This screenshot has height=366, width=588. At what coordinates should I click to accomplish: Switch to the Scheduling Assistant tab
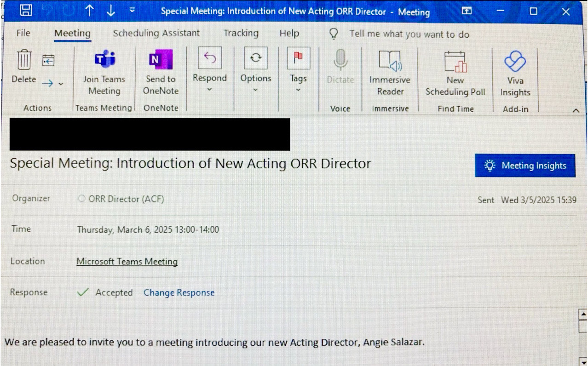[x=156, y=33]
